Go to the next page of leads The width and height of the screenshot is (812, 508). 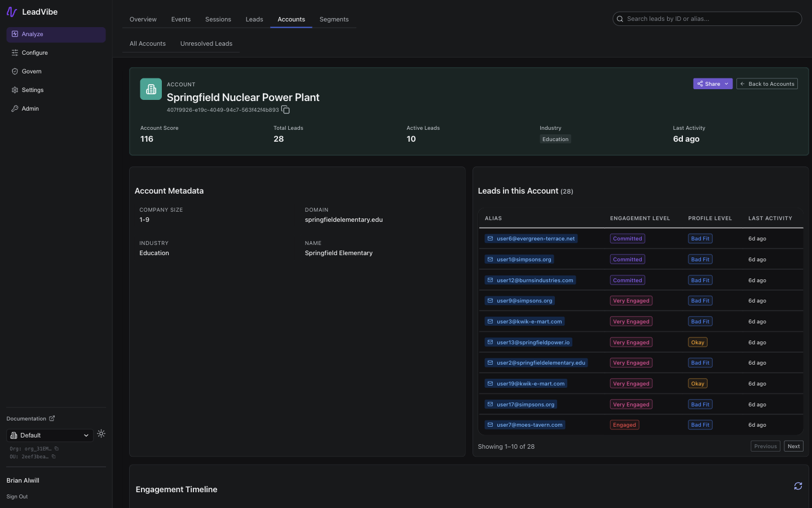(793, 446)
